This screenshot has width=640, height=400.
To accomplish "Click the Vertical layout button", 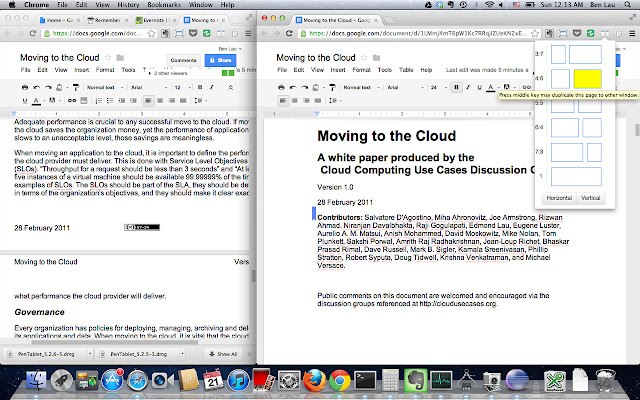I will click(590, 198).
